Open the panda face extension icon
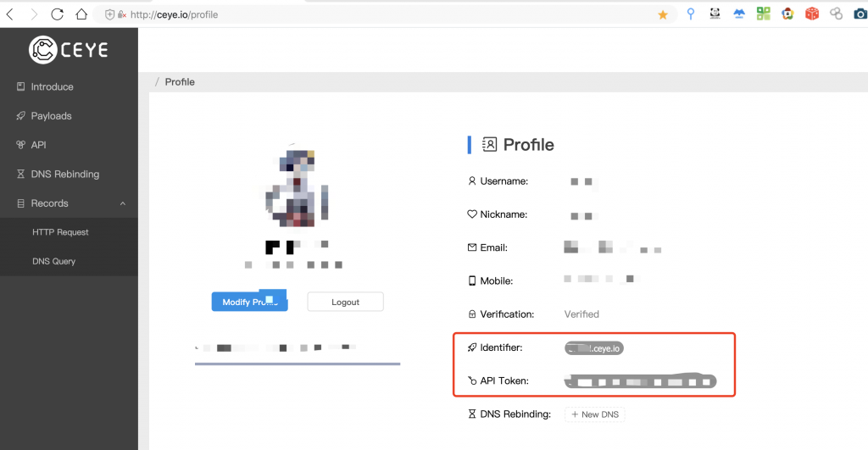The width and height of the screenshot is (868, 450). click(715, 14)
